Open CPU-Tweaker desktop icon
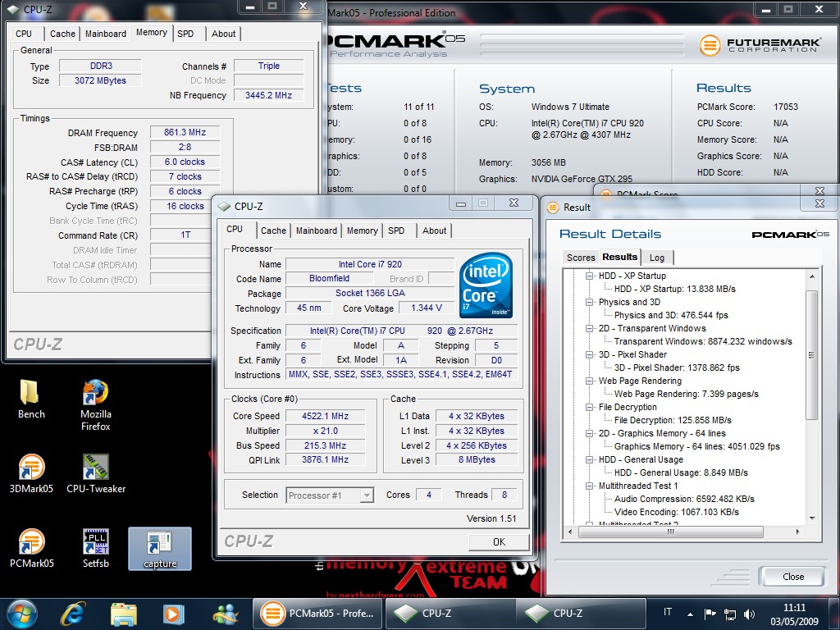Image resolution: width=840 pixels, height=630 pixels. coord(96,473)
